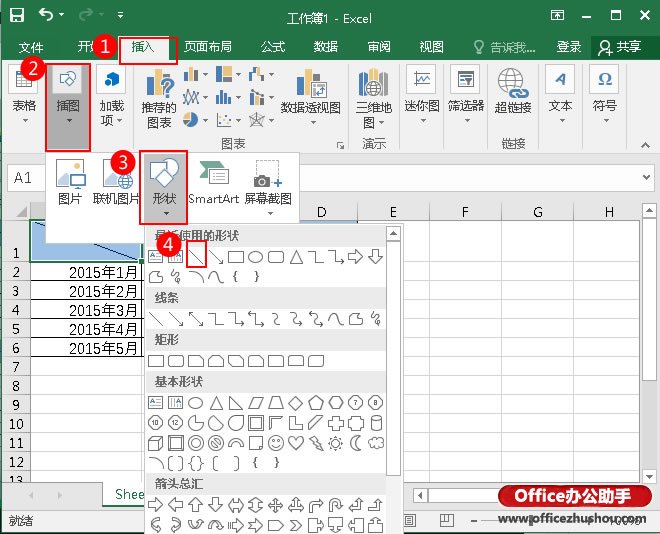Open the Charts group dialog launcher

click(x=340, y=145)
